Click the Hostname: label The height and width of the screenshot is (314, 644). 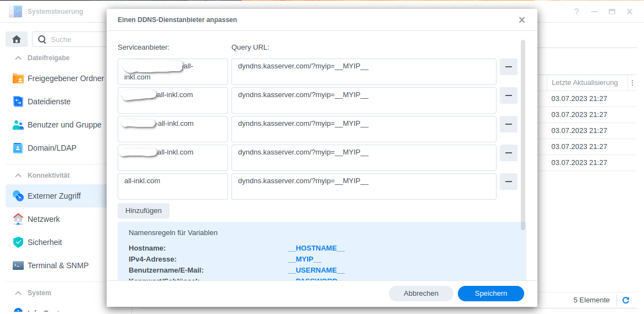147,248
